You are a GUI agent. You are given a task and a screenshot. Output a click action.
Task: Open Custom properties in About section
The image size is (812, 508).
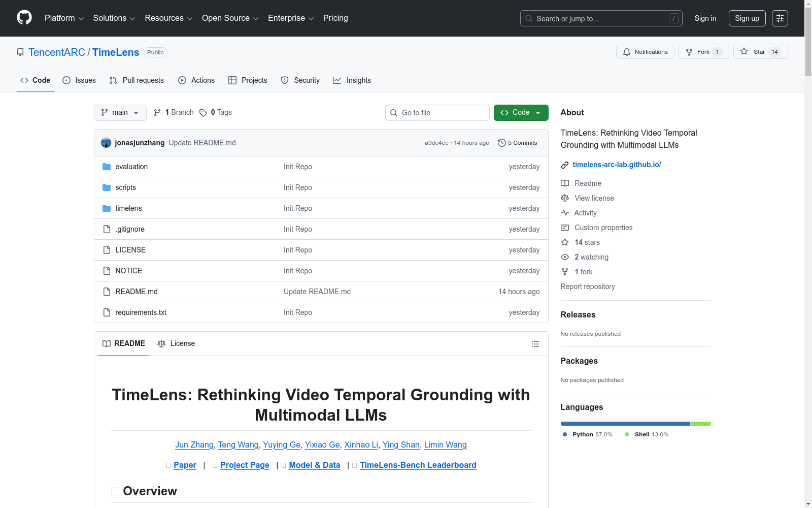[x=597, y=228]
